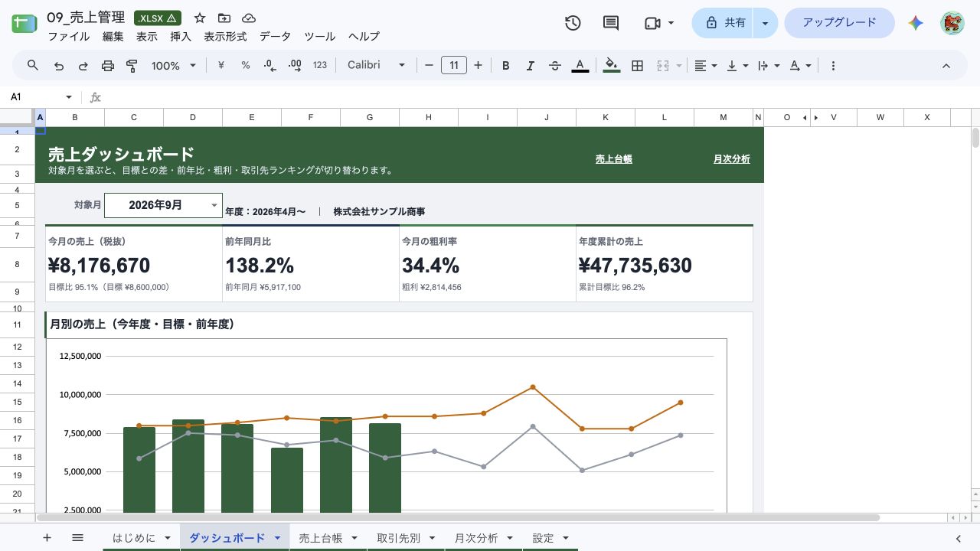Switch to the はじめに sheet tab
The height and width of the screenshot is (551, 980).
point(142,538)
